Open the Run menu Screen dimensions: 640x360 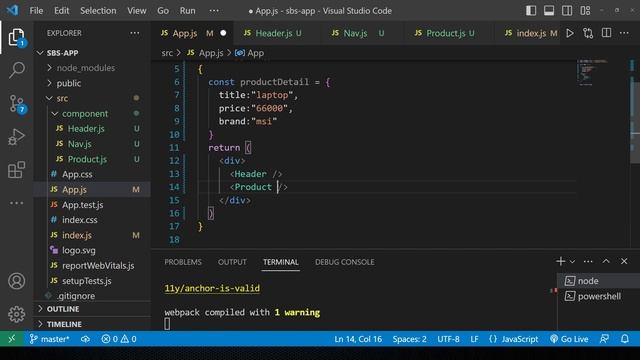(187, 11)
